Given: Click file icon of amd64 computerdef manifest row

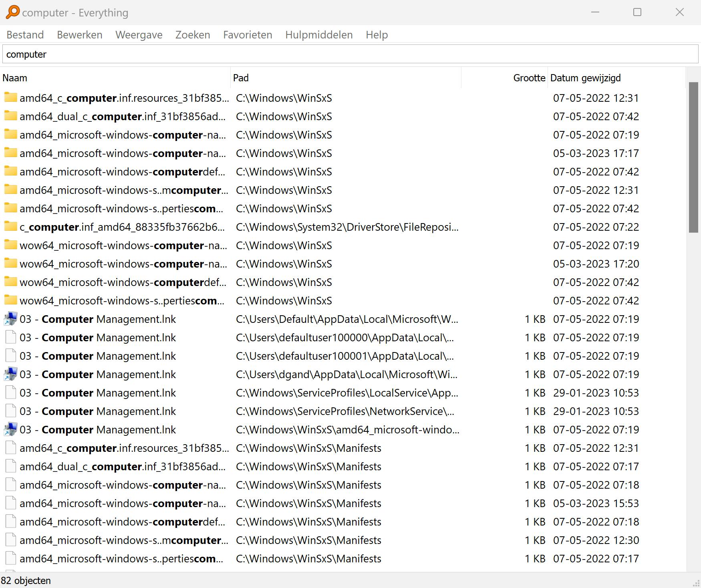Looking at the screenshot, I should click(x=10, y=522).
